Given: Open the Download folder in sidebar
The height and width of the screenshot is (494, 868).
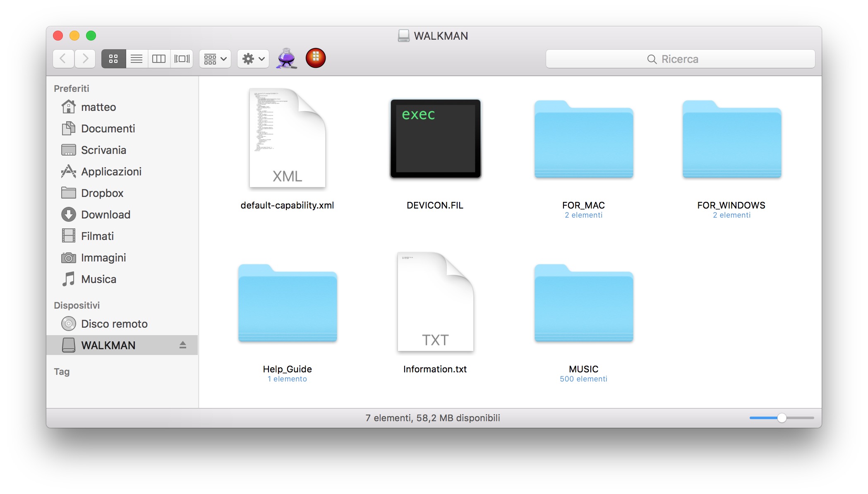Looking at the screenshot, I should (x=106, y=215).
